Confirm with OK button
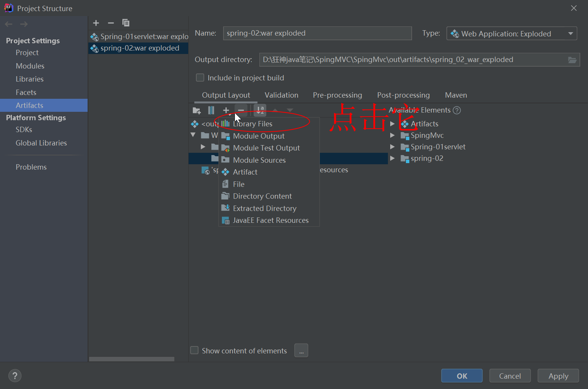Image resolution: width=588 pixels, height=389 pixels. click(x=462, y=376)
